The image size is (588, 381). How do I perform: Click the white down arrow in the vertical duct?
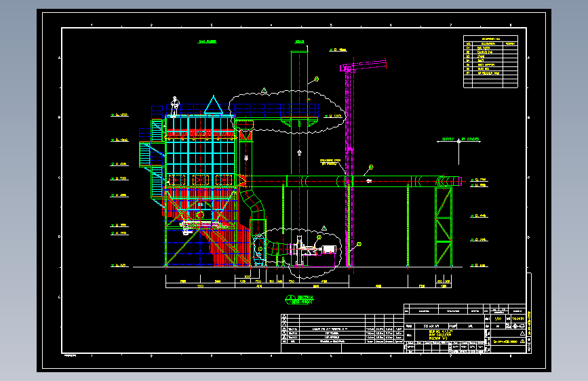(x=246, y=158)
